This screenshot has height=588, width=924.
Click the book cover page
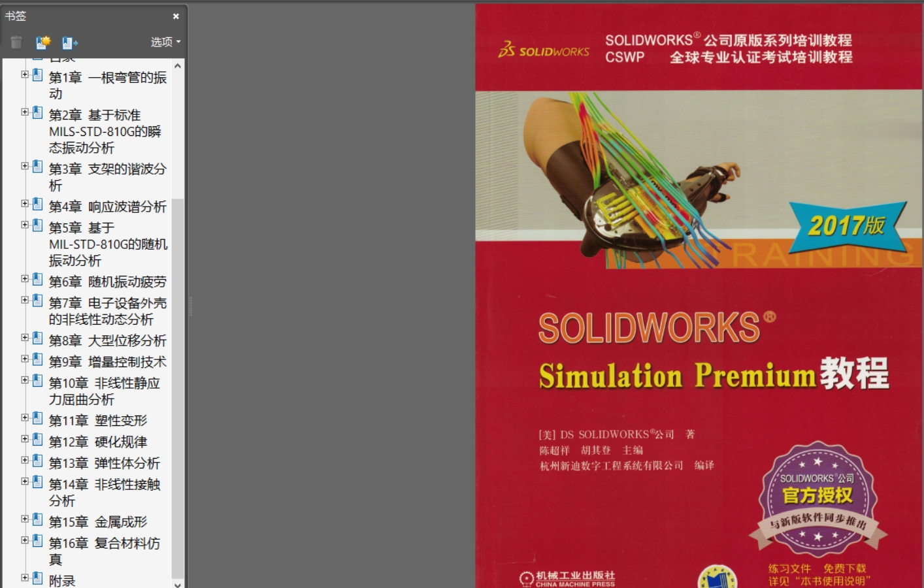click(699, 296)
